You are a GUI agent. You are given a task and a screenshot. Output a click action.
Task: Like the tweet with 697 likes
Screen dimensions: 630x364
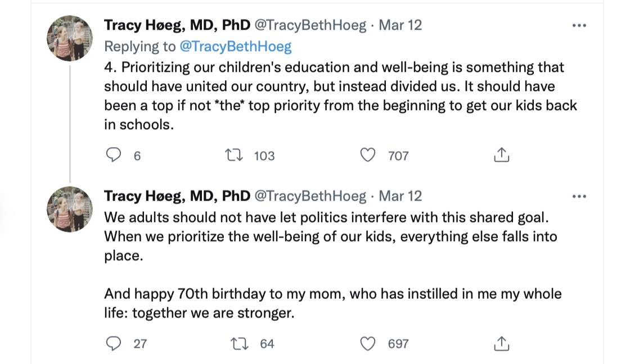368,343
